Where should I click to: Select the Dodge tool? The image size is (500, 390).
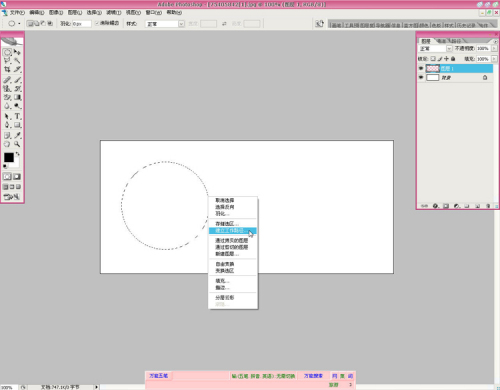pyautogui.click(x=17, y=106)
